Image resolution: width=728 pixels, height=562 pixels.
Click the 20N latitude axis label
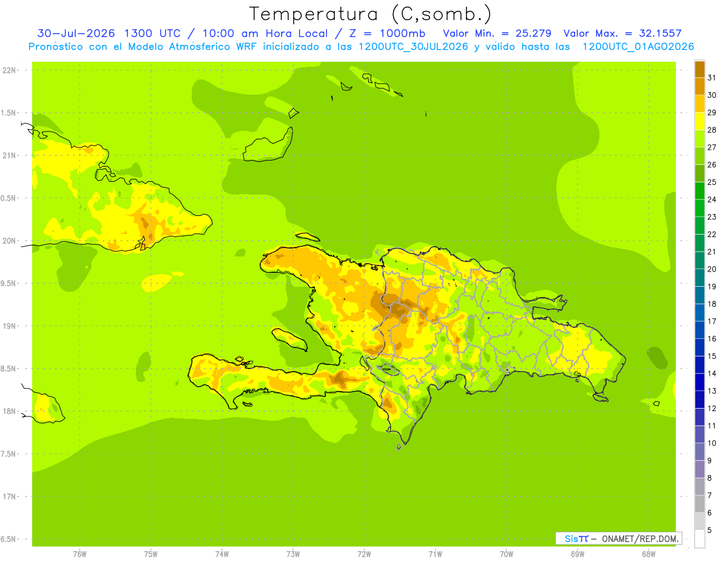(x=10, y=241)
